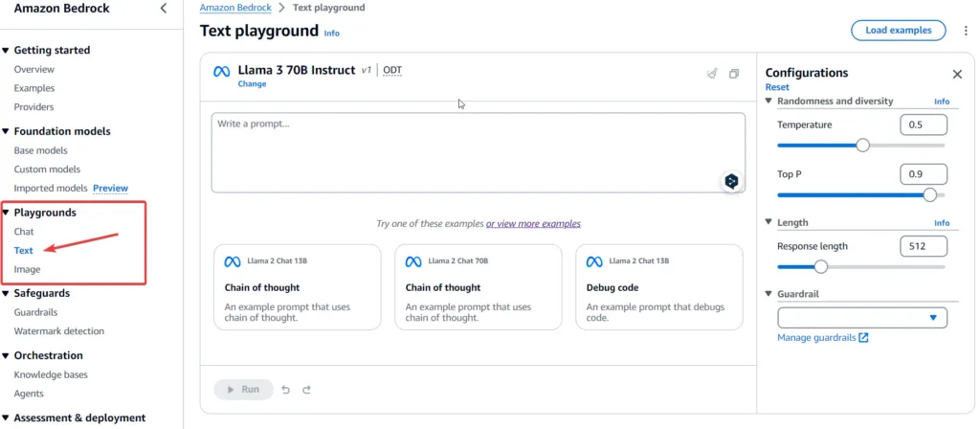This screenshot has width=980, height=429.
Task: Select Knowledge bases in sidebar
Action: [x=51, y=374]
